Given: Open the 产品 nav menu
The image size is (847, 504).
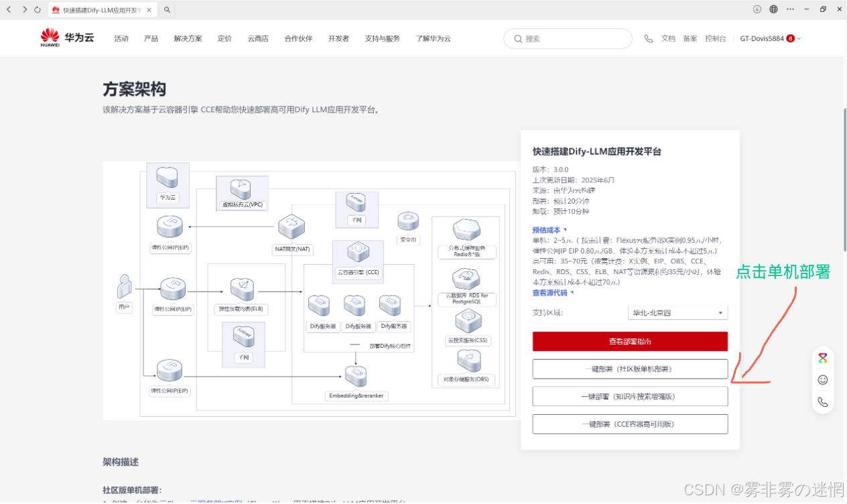Looking at the screenshot, I should coord(151,39).
